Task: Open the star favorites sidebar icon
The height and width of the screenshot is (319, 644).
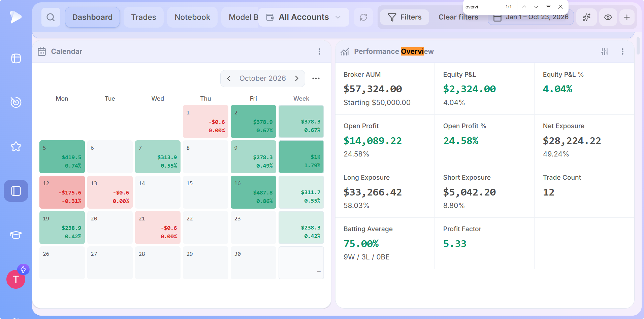Action: point(16,146)
